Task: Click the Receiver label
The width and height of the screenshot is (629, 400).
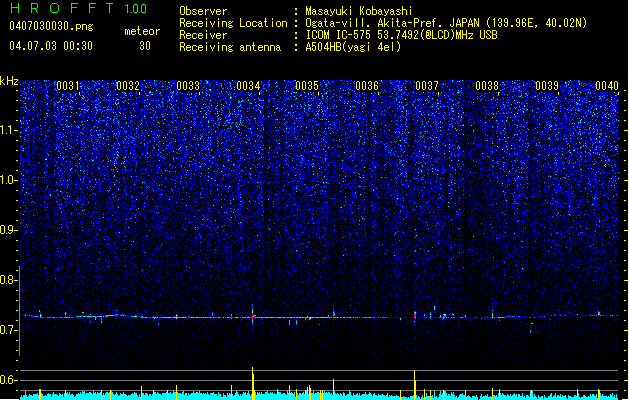Action: (203, 35)
